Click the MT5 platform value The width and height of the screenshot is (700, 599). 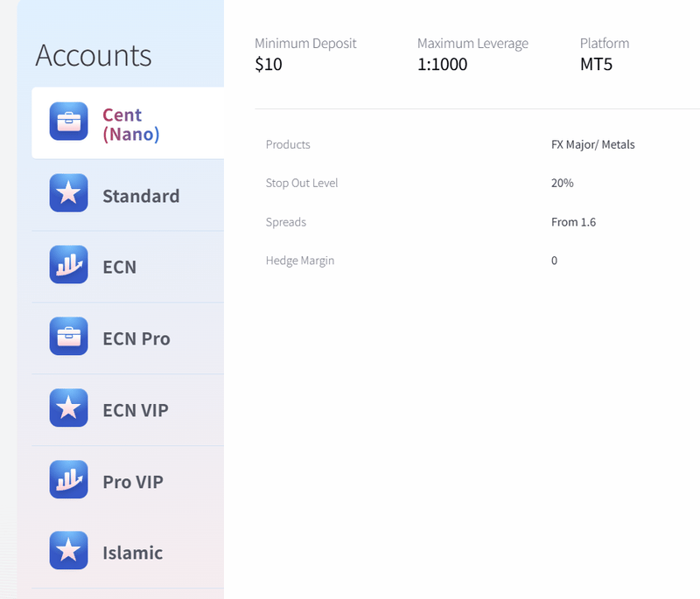(x=596, y=64)
